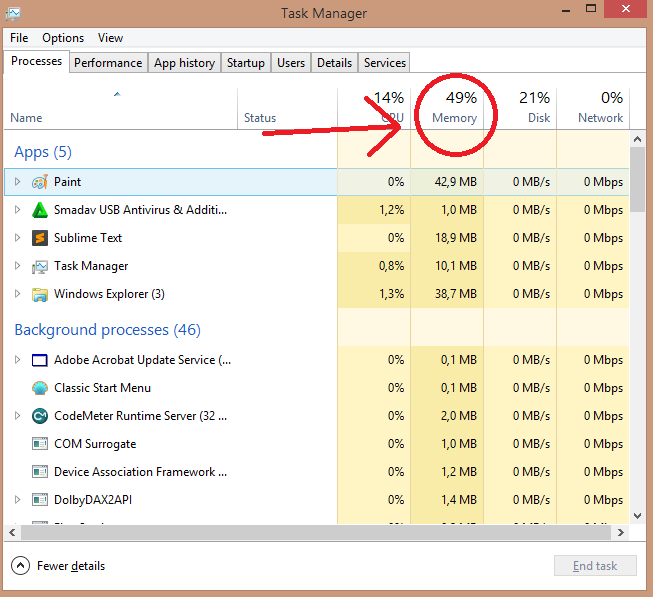This screenshot has width=653, height=597.
Task: Sort by the Name column header
Action: [121, 109]
